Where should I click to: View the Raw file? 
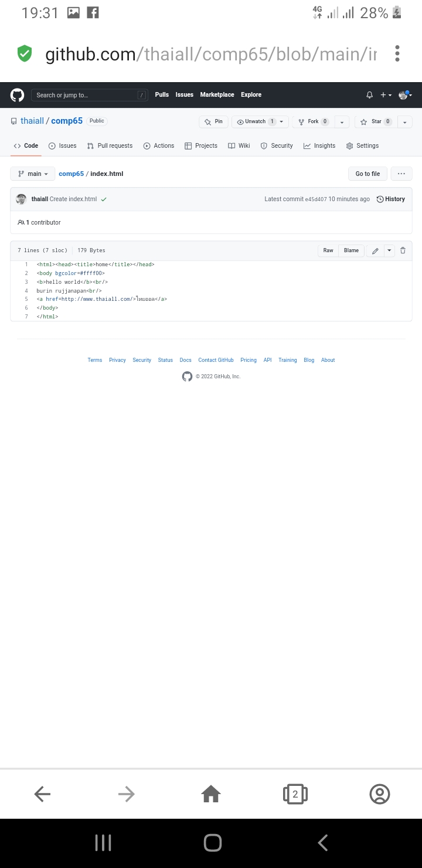point(328,250)
